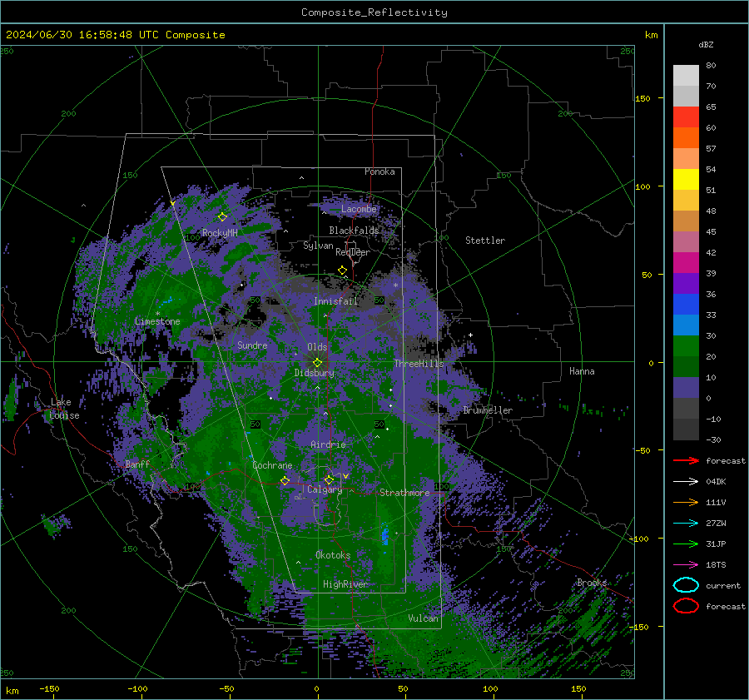Click the Strathmore city label
Screen dimensions: 749x700
(404, 493)
